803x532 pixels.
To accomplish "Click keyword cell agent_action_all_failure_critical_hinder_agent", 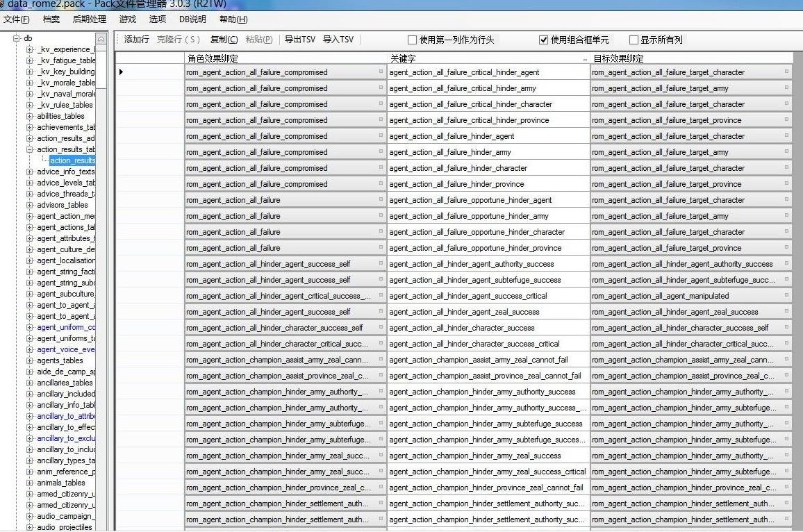I will [x=488, y=72].
